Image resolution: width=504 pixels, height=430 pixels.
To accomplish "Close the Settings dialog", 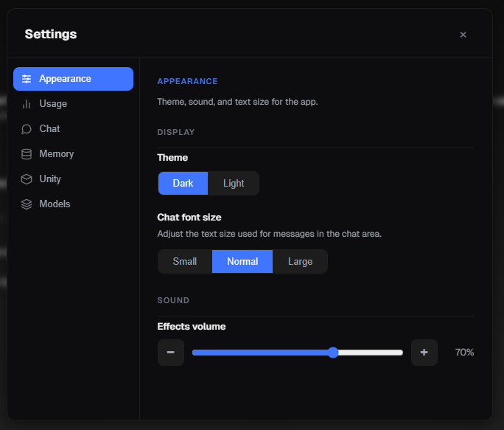I will tap(463, 35).
